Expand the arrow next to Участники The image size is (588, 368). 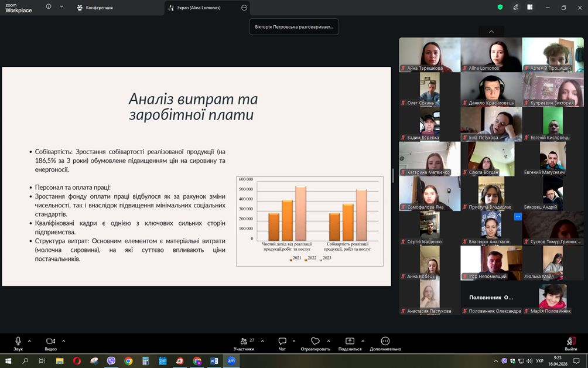pyautogui.click(x=262, y=340)
